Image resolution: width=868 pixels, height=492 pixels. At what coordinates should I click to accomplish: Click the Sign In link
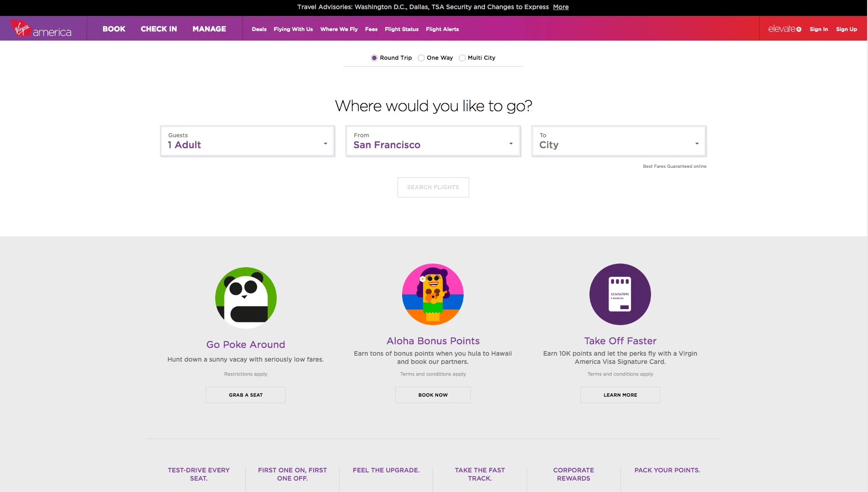(x=819, y=29)
